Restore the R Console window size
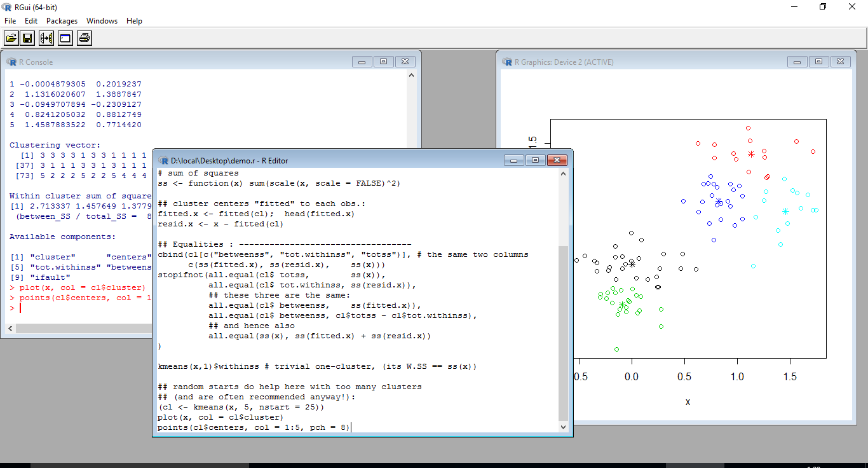This screenshot has height=468, width=868. [384, 61]
